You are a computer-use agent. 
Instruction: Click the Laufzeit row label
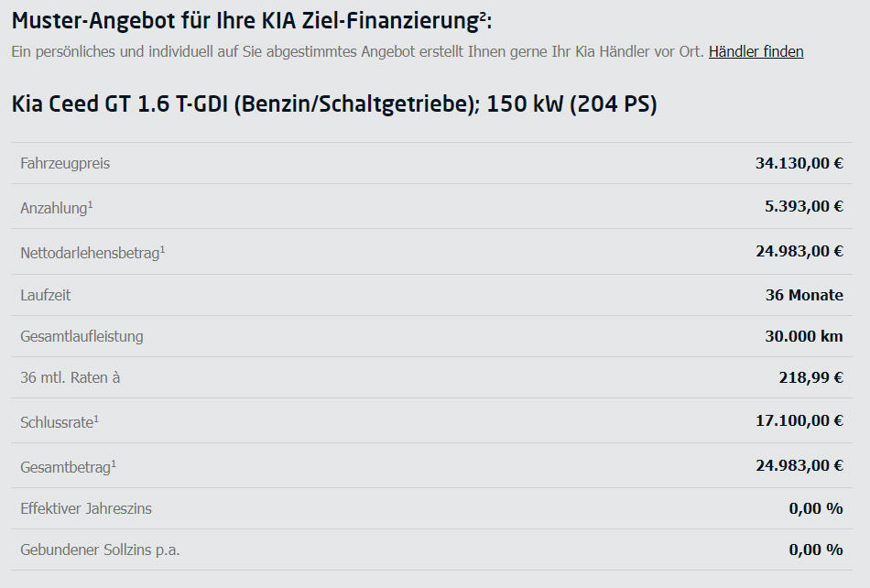click(x=46, y=295)
